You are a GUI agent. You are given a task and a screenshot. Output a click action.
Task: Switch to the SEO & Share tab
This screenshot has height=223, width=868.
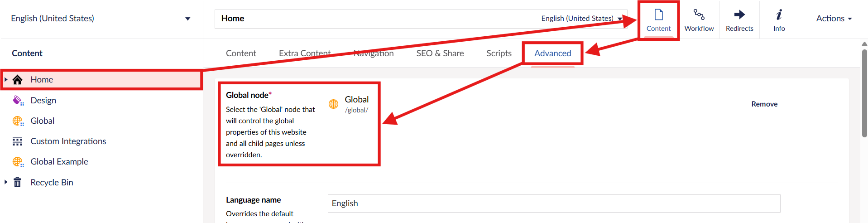[440, 53]
